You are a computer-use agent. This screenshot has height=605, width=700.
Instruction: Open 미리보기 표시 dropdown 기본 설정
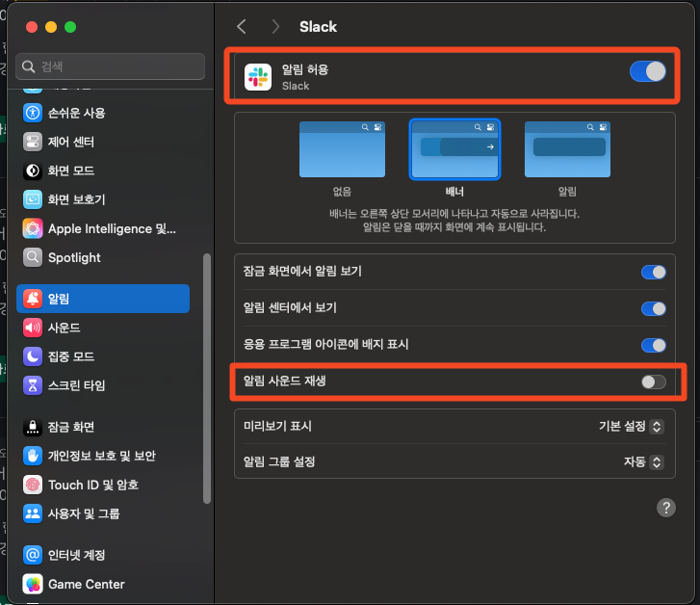pos(632,426)
